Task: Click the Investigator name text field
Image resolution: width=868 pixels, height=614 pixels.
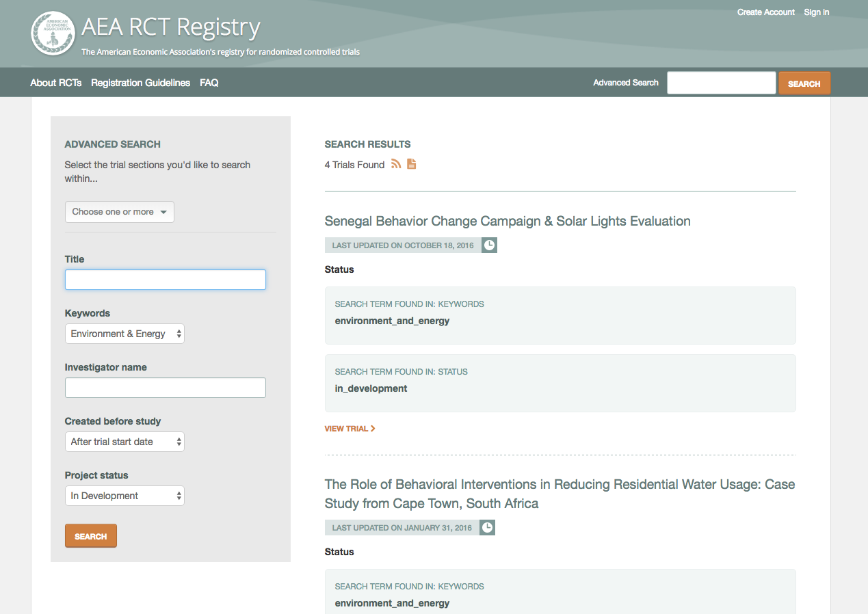Action: (165, 388)
